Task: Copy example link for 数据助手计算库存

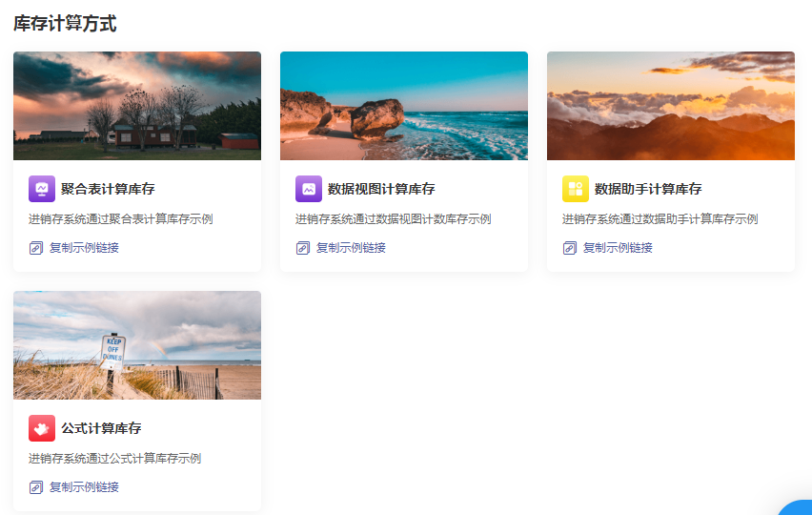Action: click(618, 248)
